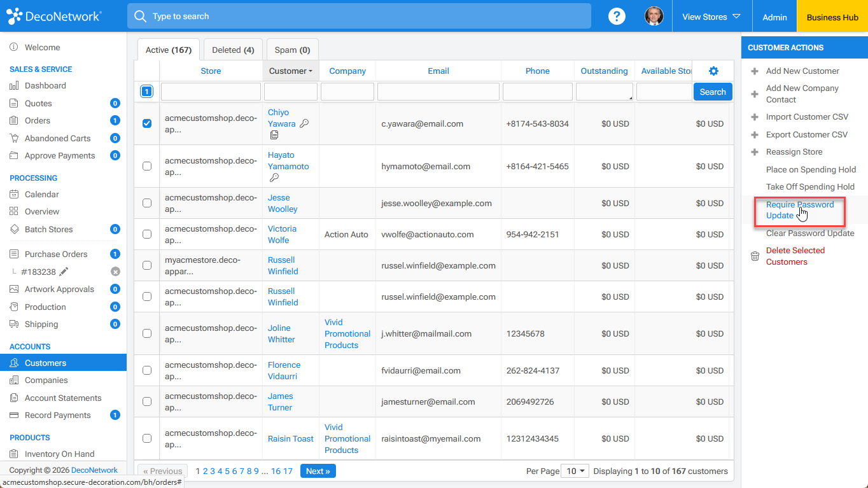Tick the checkbox for Victoria Wolfe row
Image resolution: width=868 pixels, height=488 pixels.
point(147,234)
